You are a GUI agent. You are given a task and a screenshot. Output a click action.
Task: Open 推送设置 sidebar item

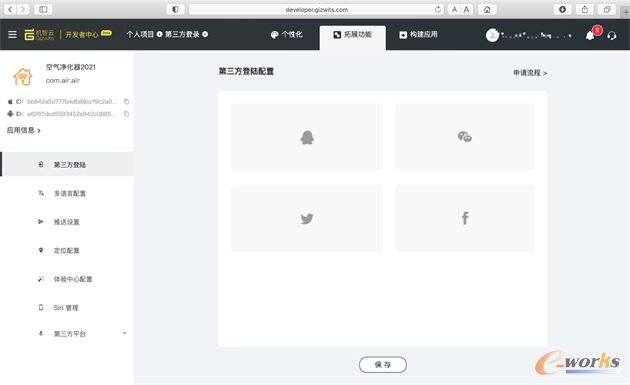click(67, 222)
